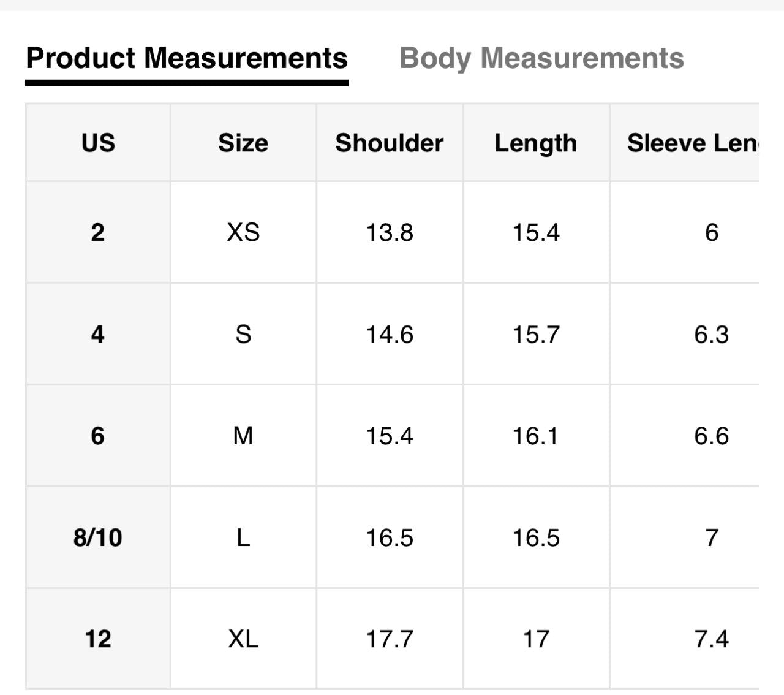Image resolution: width=784 pixels, height=695 pixels.
Task: Click the Sleeve Length column header
Action: [x=692, y=143]
